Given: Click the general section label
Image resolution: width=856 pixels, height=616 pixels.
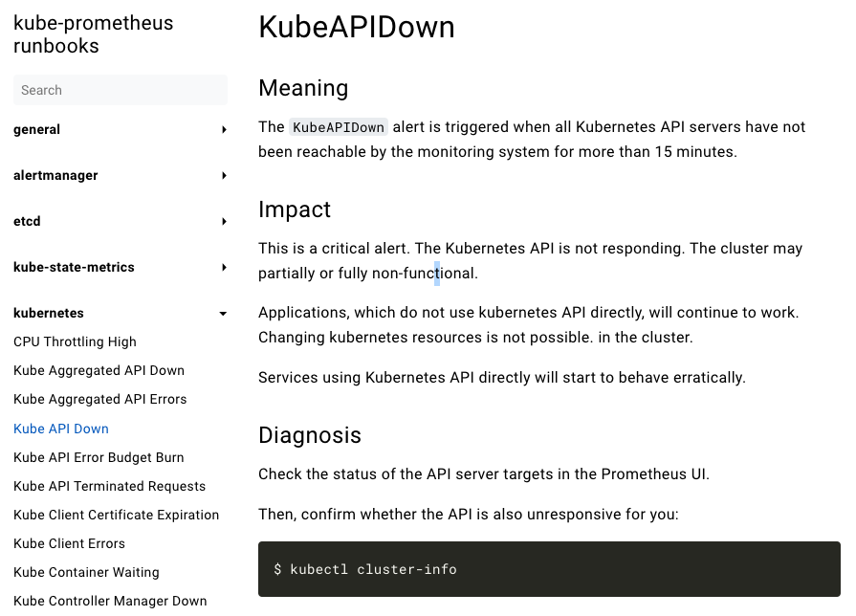Looking at the screenshot, I should pyautogui.click(x=36, y=130).
